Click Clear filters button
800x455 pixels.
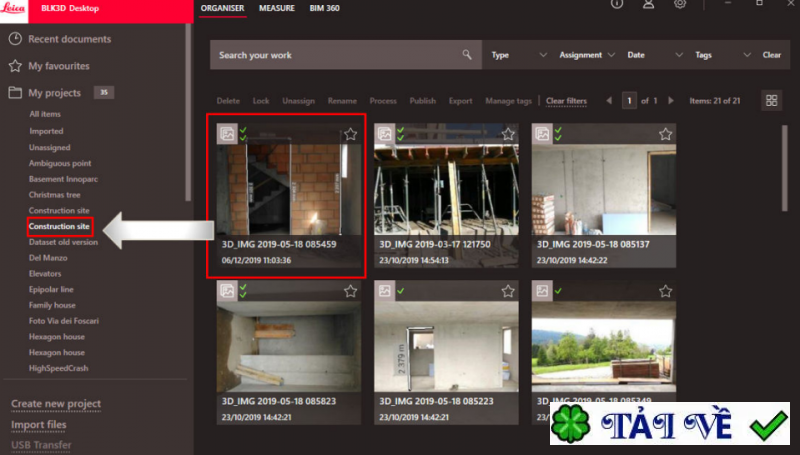pos(566,101)
